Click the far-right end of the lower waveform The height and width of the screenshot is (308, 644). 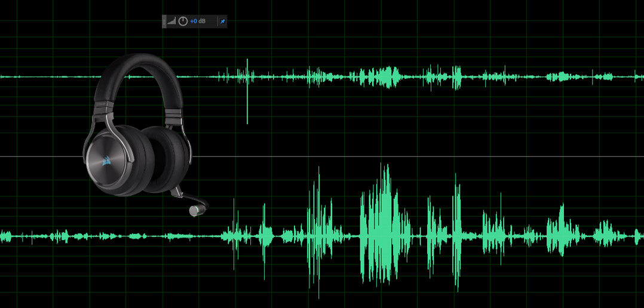click(640, 236)
